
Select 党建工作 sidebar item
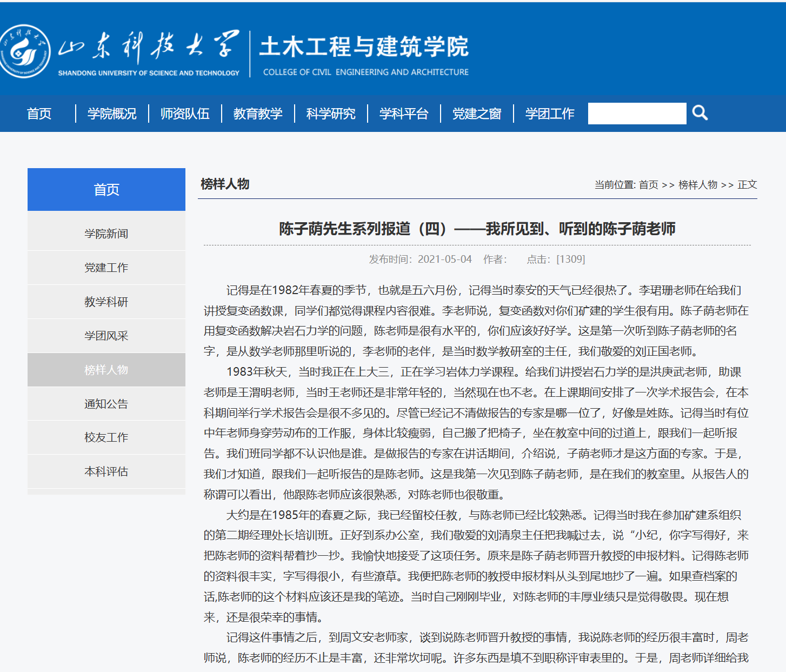[x=106, y=268]
